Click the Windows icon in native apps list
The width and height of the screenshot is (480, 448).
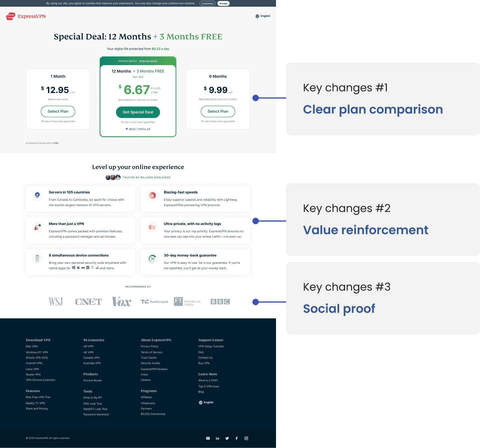tap(73, 268)
